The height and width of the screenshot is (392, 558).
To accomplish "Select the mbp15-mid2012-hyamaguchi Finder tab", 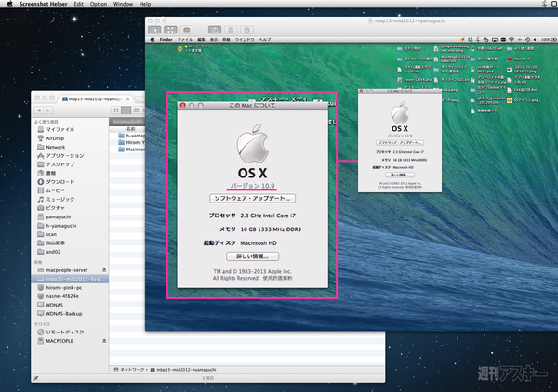I will [96, 99].
